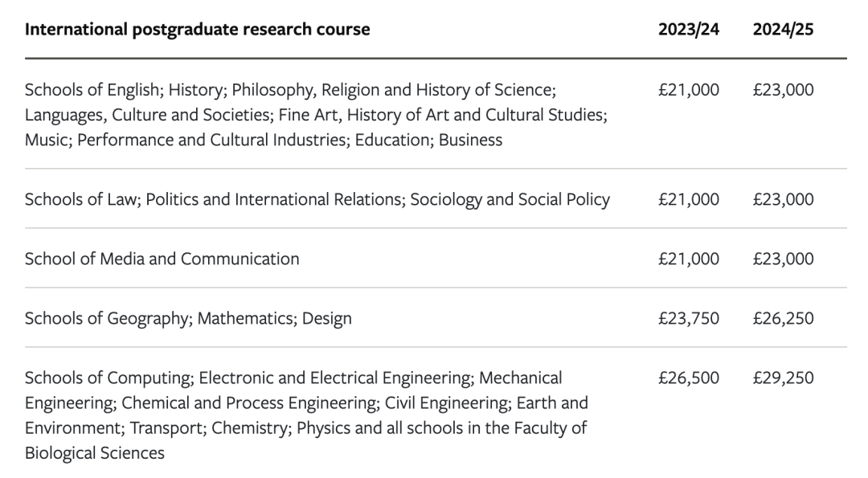
Task: Select the Schools of Law; Politics row text
Action: tap(317, 199)
